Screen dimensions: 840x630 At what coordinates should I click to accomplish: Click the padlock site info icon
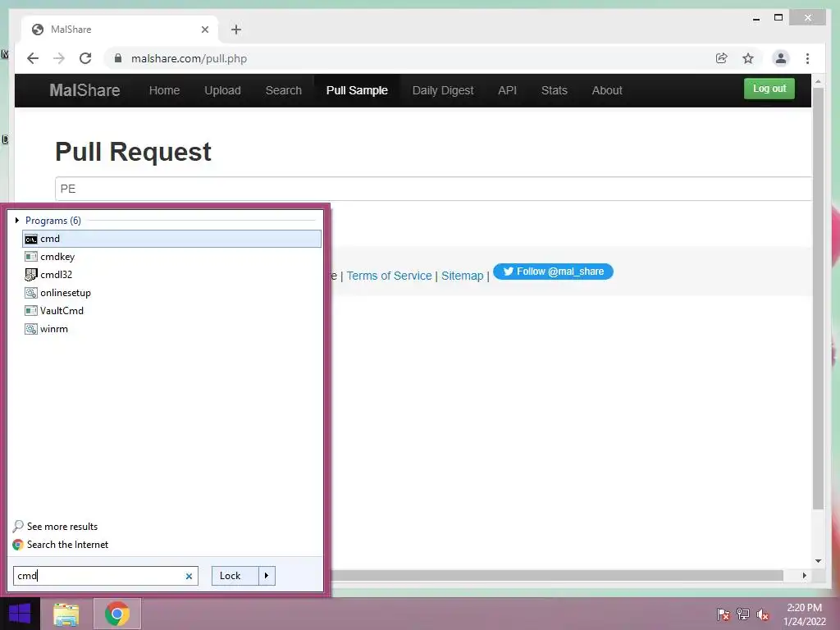click(x=118, y=58)
